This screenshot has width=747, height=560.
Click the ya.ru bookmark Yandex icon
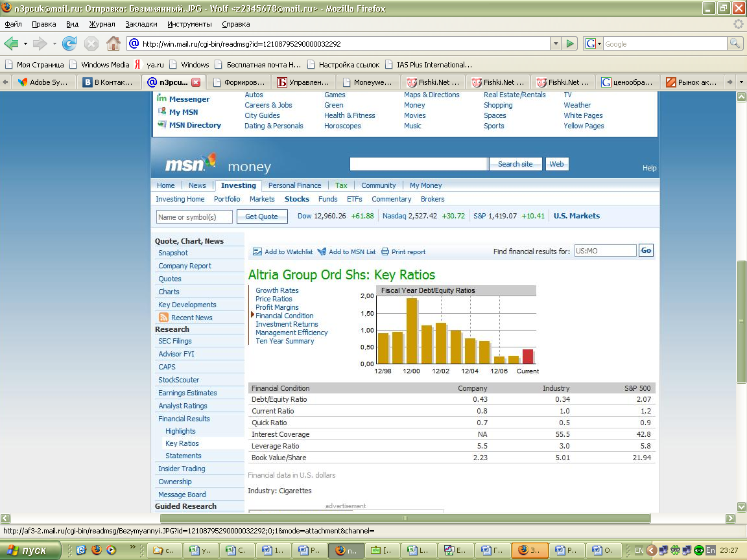coord(137,64)
